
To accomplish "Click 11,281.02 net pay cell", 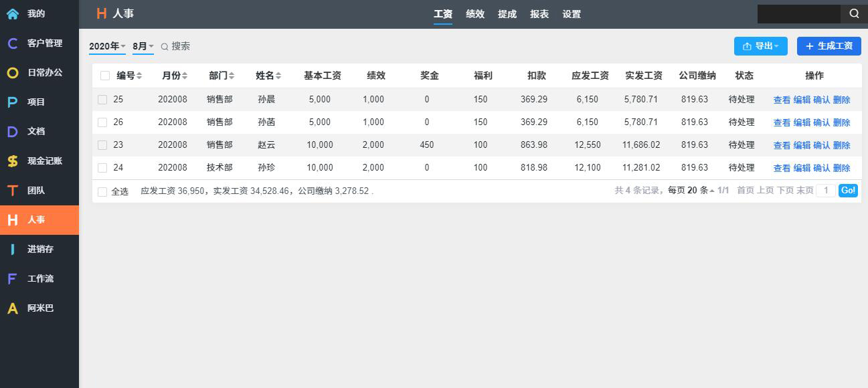I will [641, 168].
